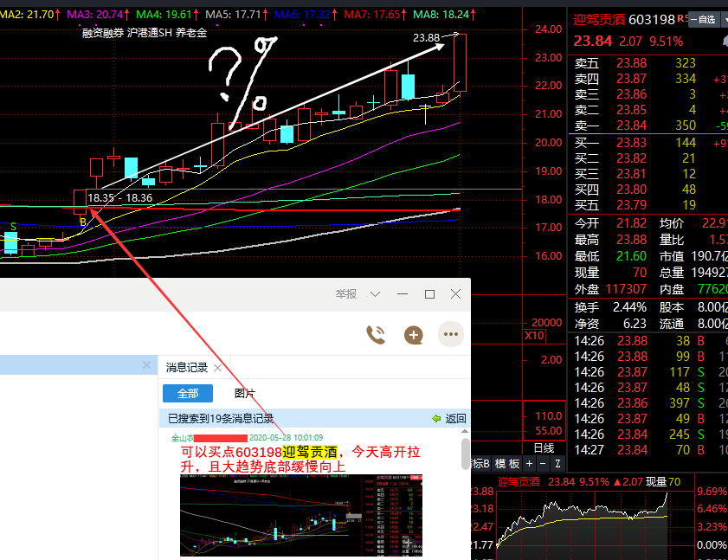Click the 沪港通SH tag on the chart
728x560 pixels.
[x=149, y=33]
